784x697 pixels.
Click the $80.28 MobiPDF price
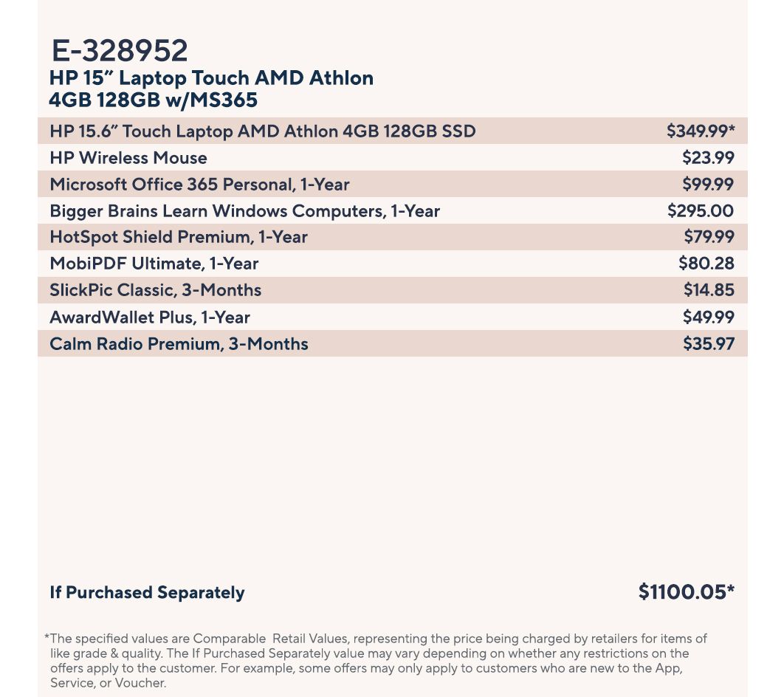coord(706,264)
